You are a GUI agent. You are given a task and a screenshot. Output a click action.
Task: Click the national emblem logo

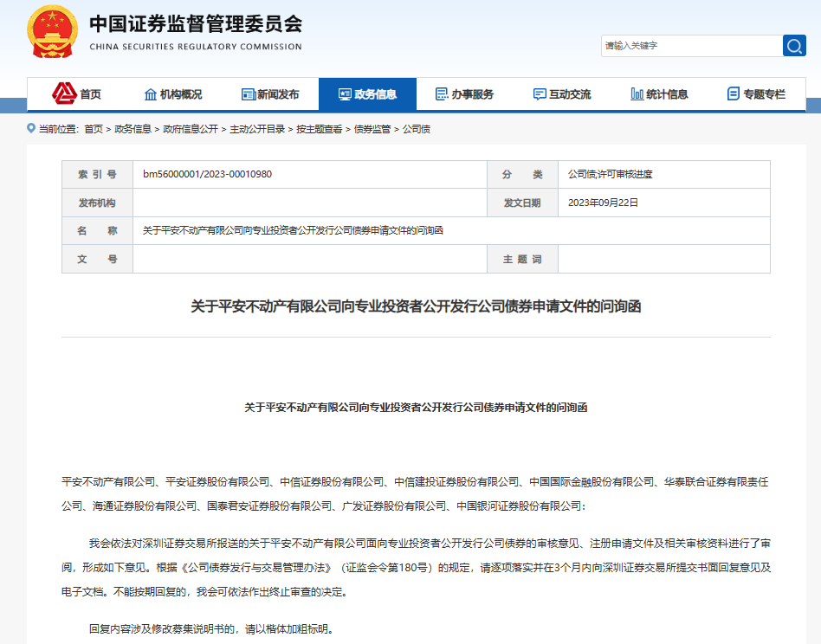(52, 31)
